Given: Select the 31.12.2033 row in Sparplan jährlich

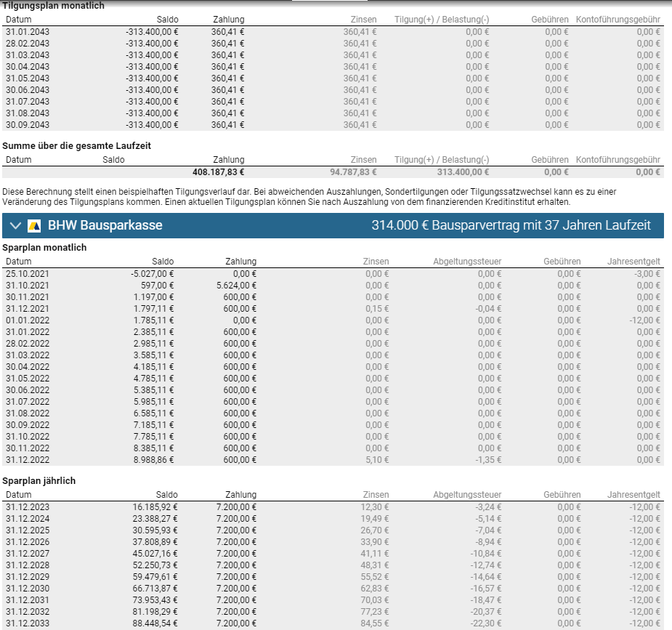Looking at the screenshot, I should [x=28, y=623].
